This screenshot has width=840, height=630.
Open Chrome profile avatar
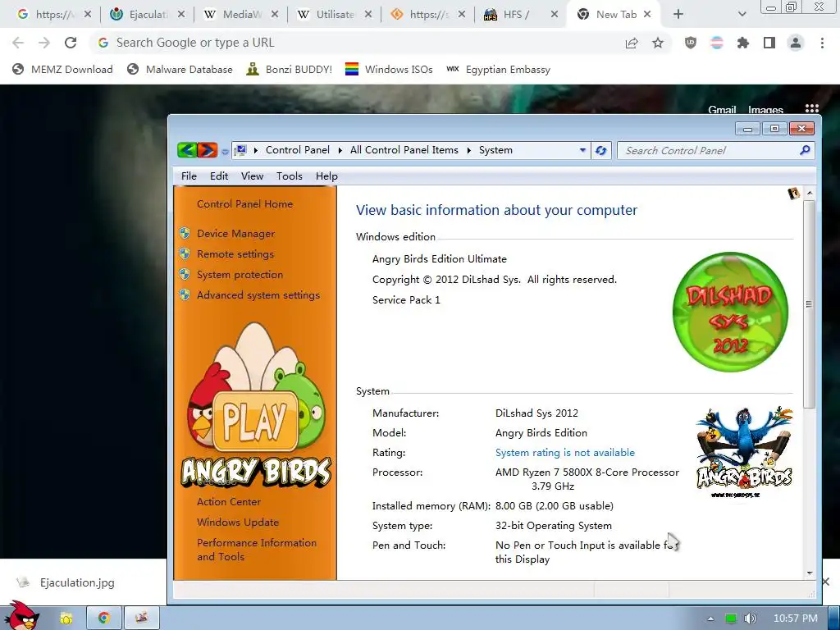click(x=796, y=43)
